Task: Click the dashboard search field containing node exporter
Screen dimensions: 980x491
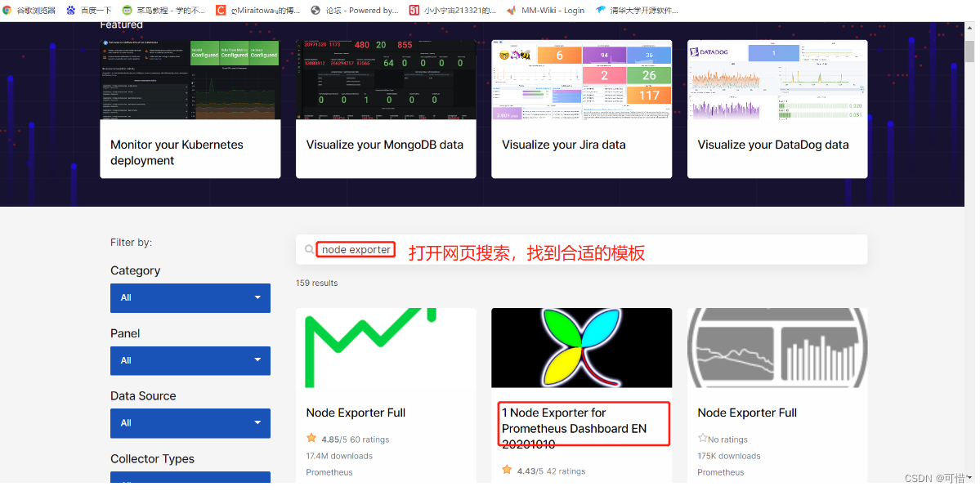Action: 581,250
